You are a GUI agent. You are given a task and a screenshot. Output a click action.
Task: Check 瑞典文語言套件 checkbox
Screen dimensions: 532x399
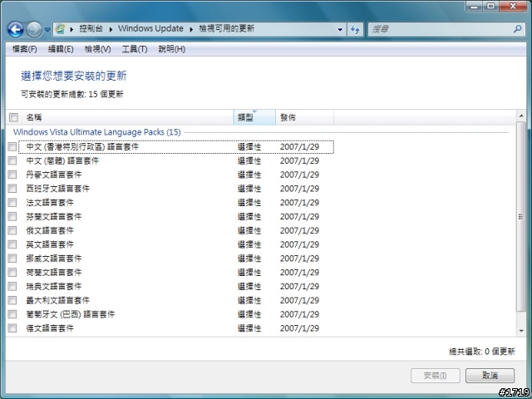[12, 286]
